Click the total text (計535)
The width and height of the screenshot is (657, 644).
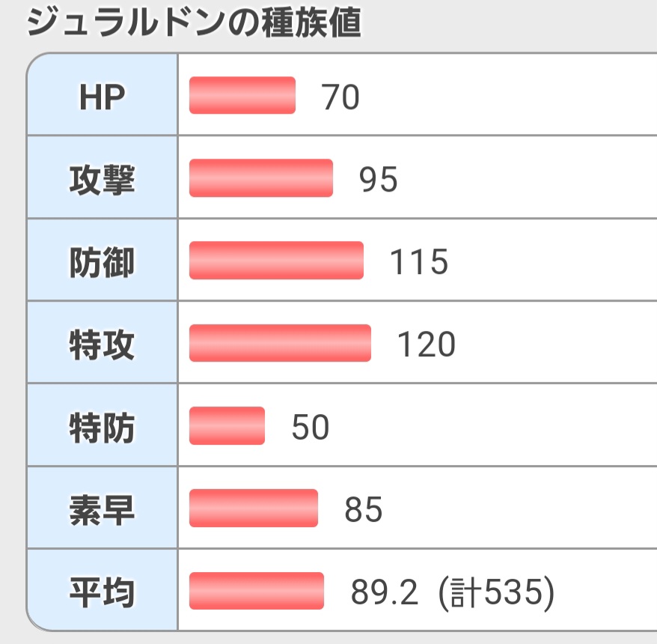coord(496,592)
